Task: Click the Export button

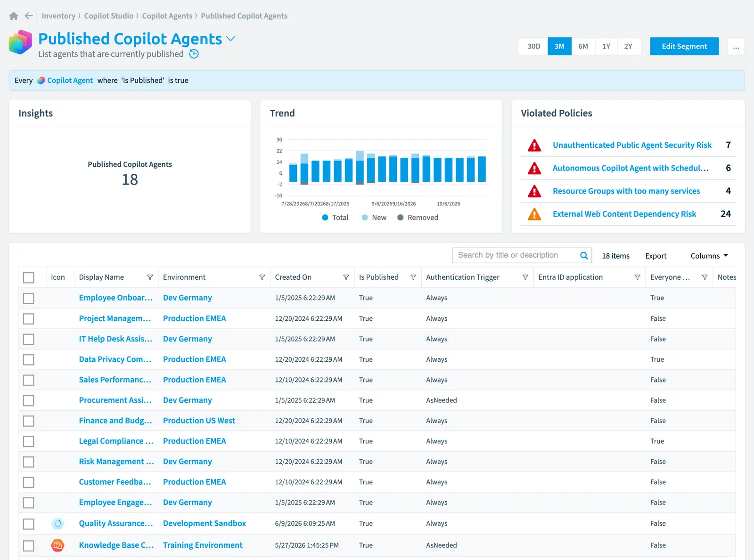Action: coord(656,256)
